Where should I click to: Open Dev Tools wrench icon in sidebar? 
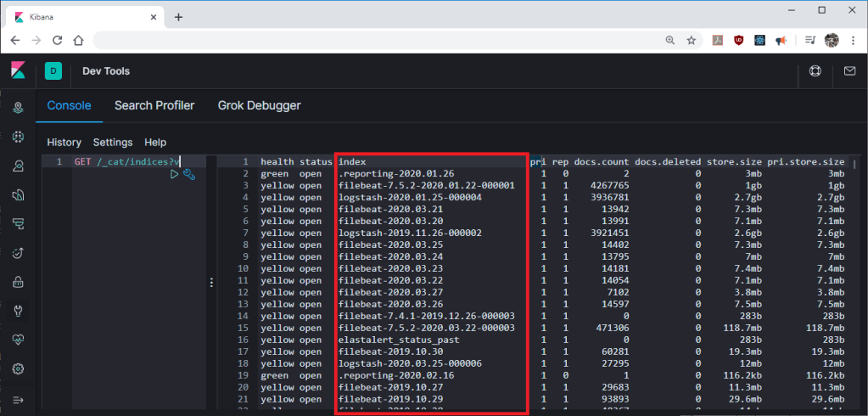18,311
